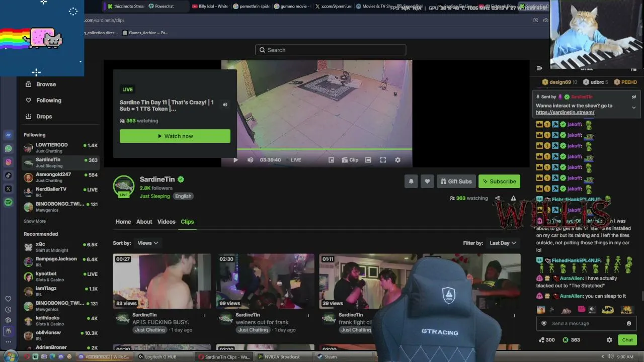Enter fullscreen in the video player
This screenshot has width=644, height=362.
coord(383,160)
